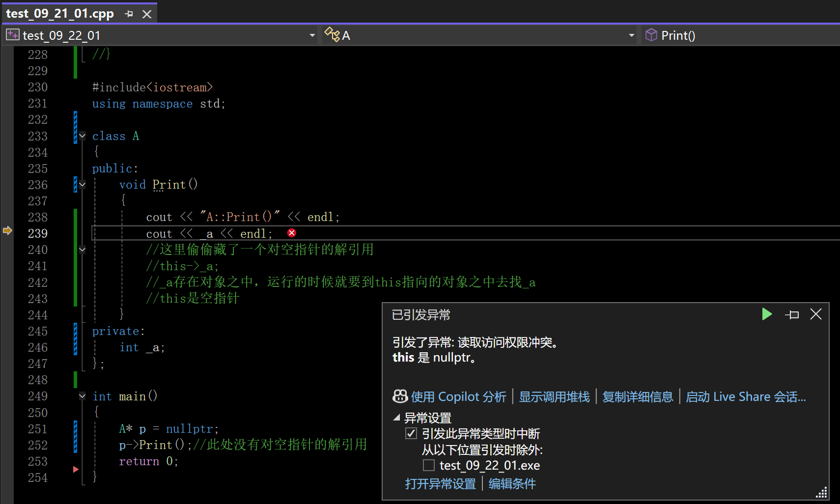Viewport: 840px width, 504px height.
Task: Check the test_09_22_01.exe exclusion checkbox
Action: [x=429, y=465]
